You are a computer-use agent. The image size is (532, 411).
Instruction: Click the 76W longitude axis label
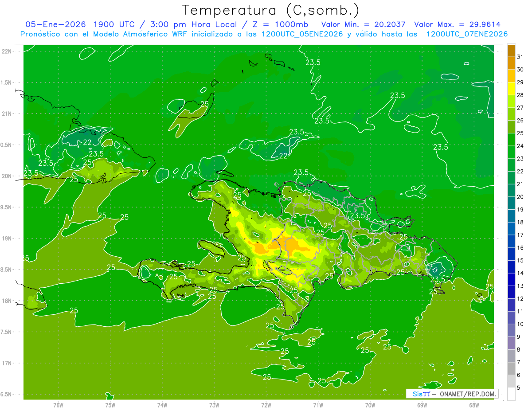pos(58,405)
